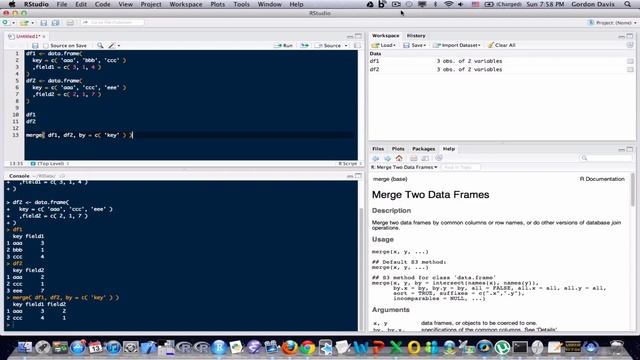Viewport: 640px width, 360px height.
Task: Click the grid icon in the df2 row
Action: [630, 70]
